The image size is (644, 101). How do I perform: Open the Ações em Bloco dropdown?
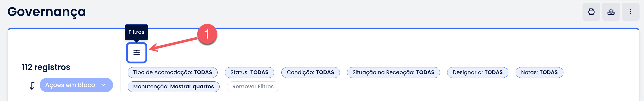(76, 85)
